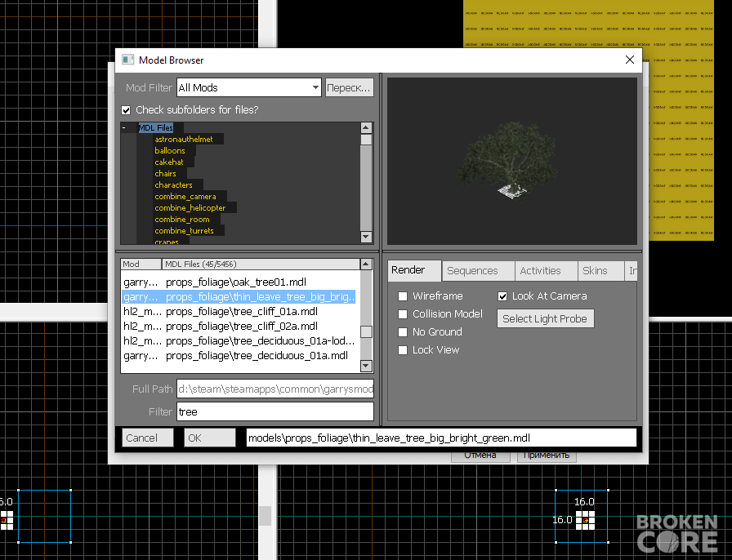
Task: Click the 'MDL Files (45/5456)' column header
Action: point(261,264)
